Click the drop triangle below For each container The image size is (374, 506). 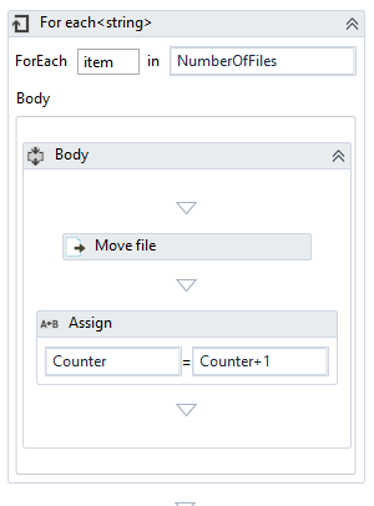point(185,503)
